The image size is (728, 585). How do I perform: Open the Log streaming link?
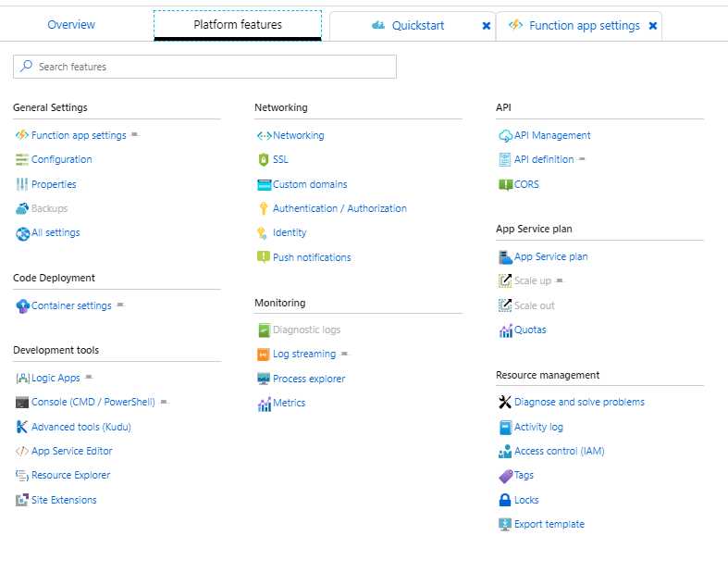click(304, 355)
